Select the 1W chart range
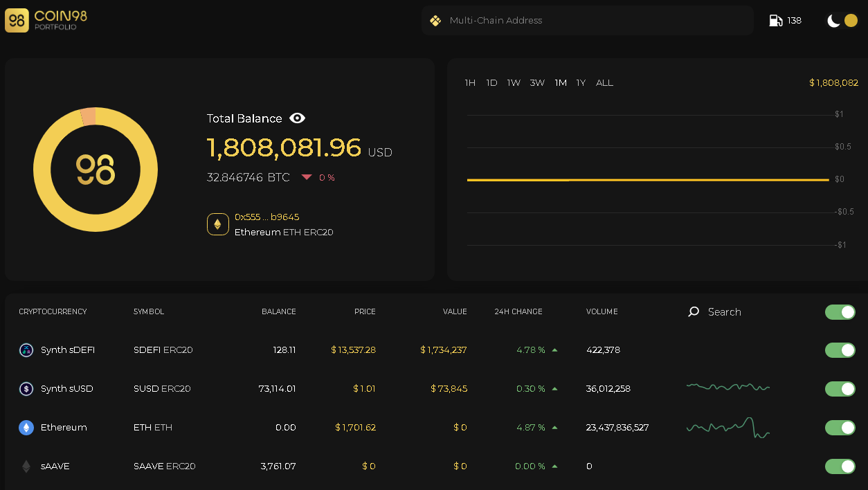 click(514, 83)
